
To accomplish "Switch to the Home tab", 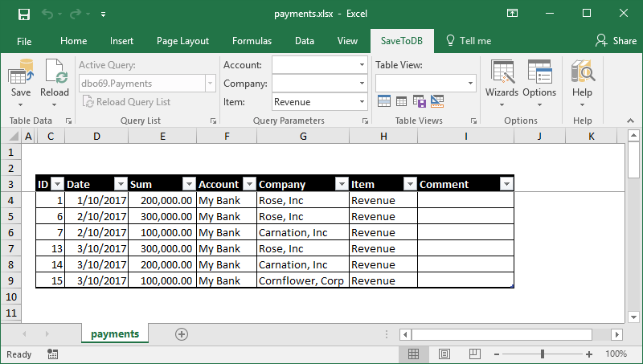I will click(x=73, y=41).
